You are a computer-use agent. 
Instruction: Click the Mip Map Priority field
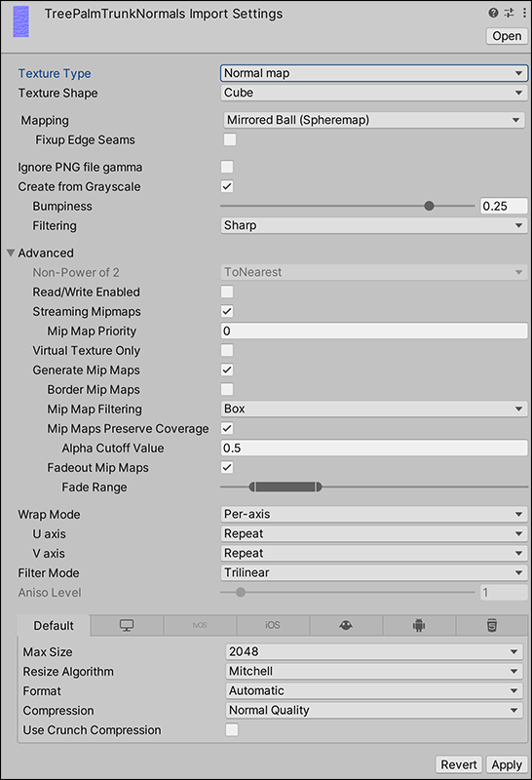(374, 331)
